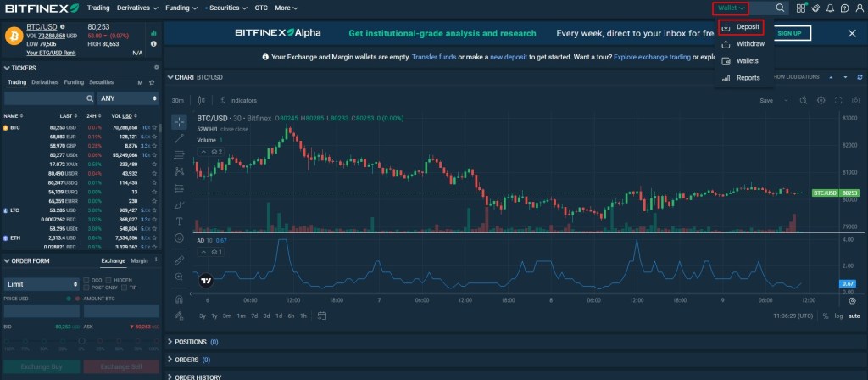Viewport: 868px width, 380px height.
Task: Enable the TIF checkbox
Action: click(x=125, y=288)
